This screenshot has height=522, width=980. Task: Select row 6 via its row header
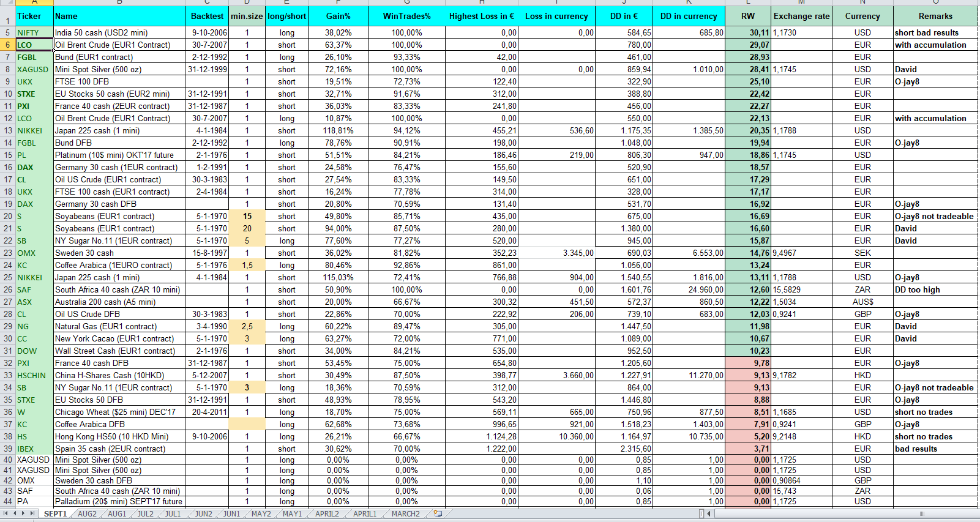coord(7,45)
